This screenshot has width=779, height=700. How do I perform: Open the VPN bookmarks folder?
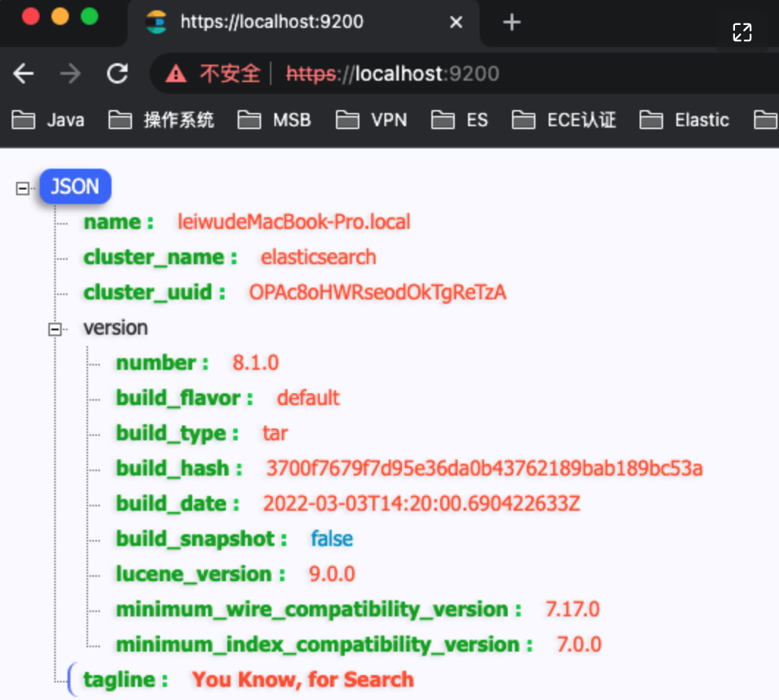(372, 120)
